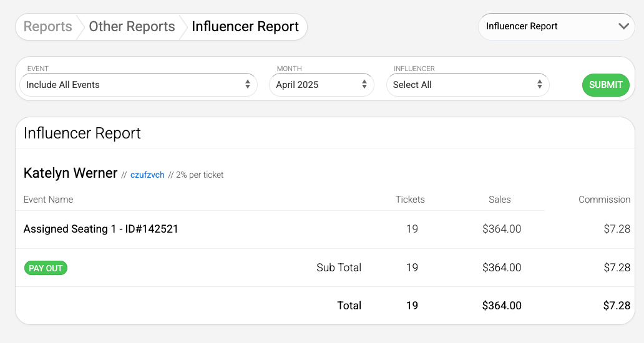This screenshot has height=343, width=644.
Task: Open the czufzvch influencer code link
Action: 147,175
